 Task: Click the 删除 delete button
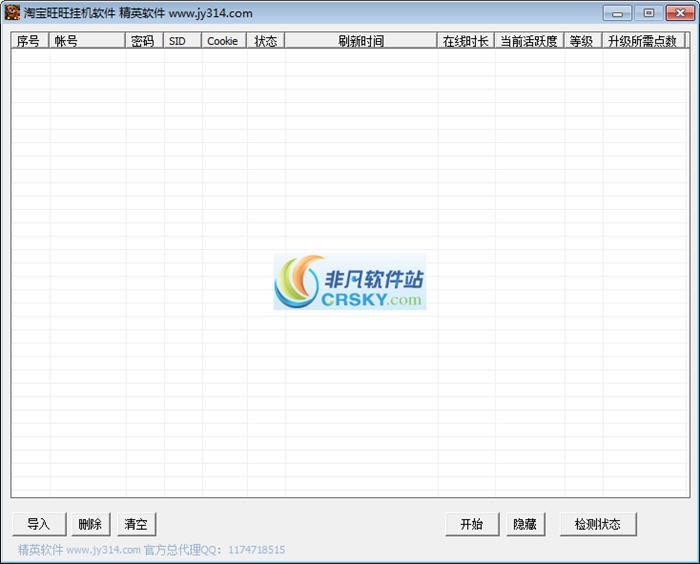point(91,524)
